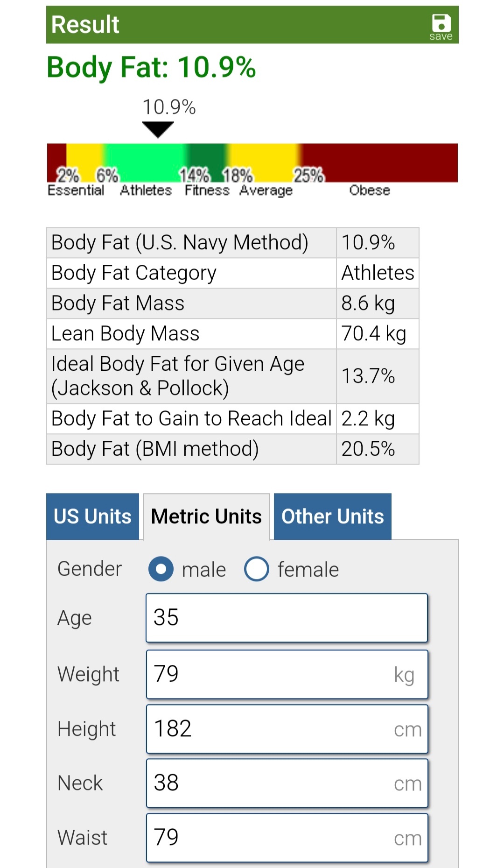Click the Waist measurement field
Viewport: 504px width, 868px height.
pyautogui.click(x=287, y=838)
